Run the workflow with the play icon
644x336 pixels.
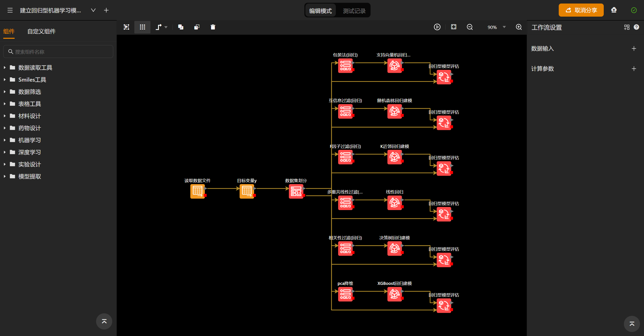click(437, 27)
